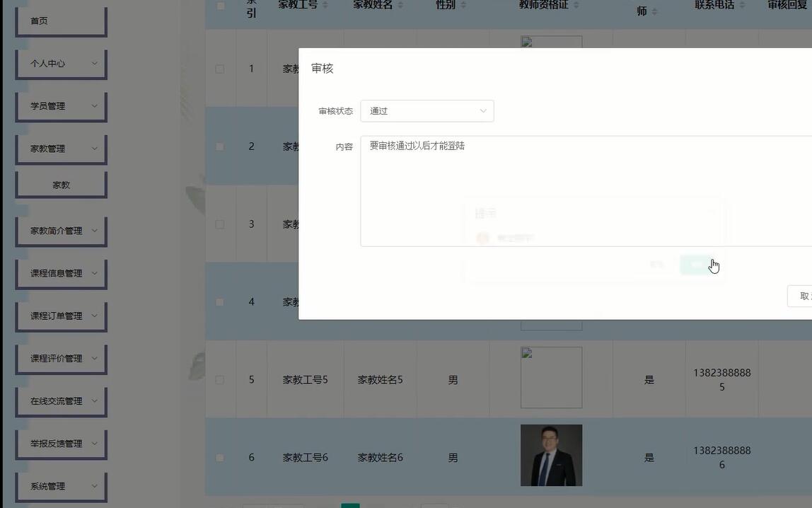Image resolution: width=812 pixels, height=508 pixels.
Task: Check the checkbox for 家教姓名5 row
Action: pos(219,379)
